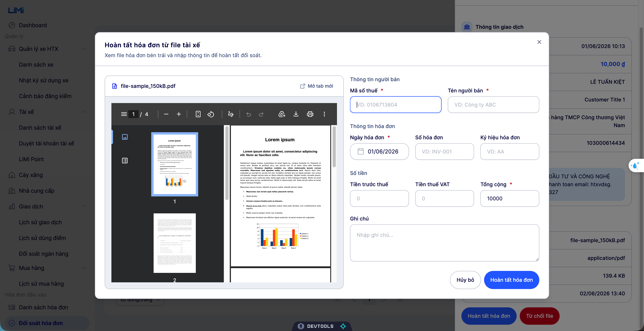
Task: Open Danh sách hóa đơn
Action: click(44, 307)
